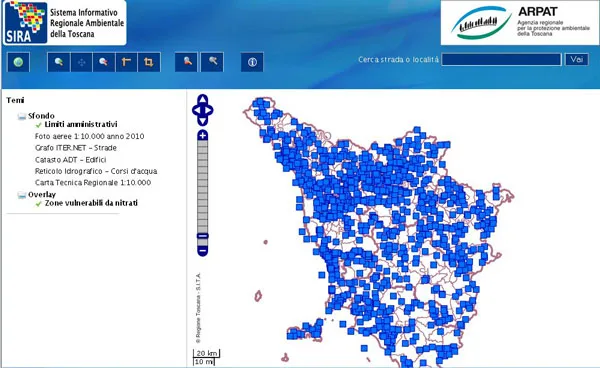Pan the map left
600x368 pixels.
pyautogui.click(x=196, y=111)
